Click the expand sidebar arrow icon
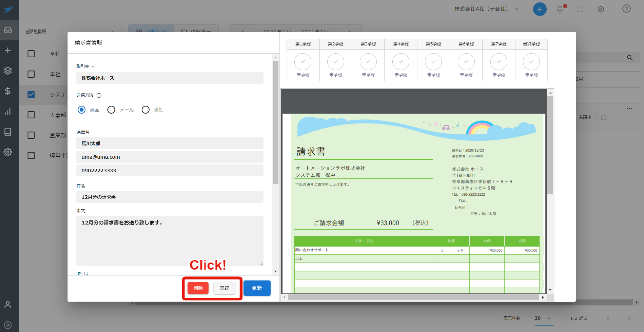Image resolution: width=644 pixels, height=332 pixels. (8, 325)
